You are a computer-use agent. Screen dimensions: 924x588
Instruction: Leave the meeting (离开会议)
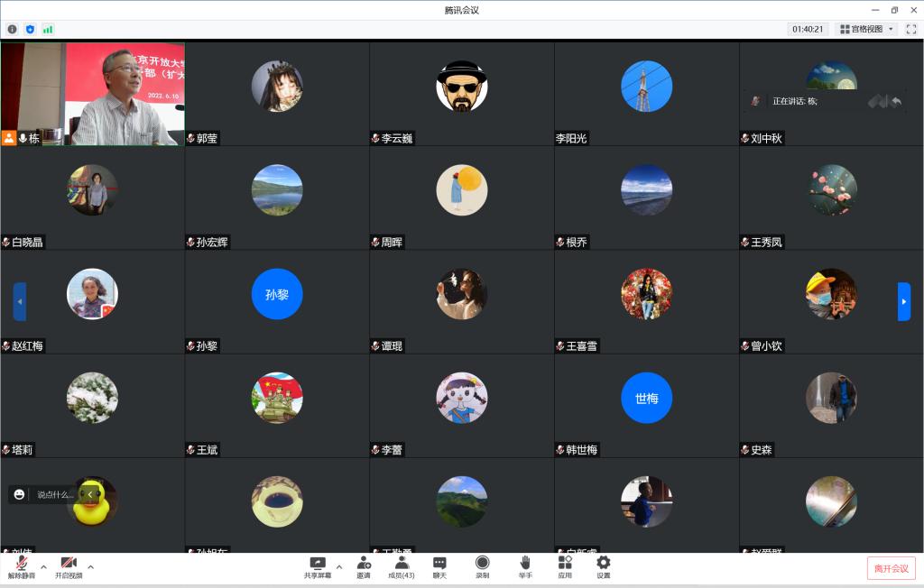pos(892,567)
